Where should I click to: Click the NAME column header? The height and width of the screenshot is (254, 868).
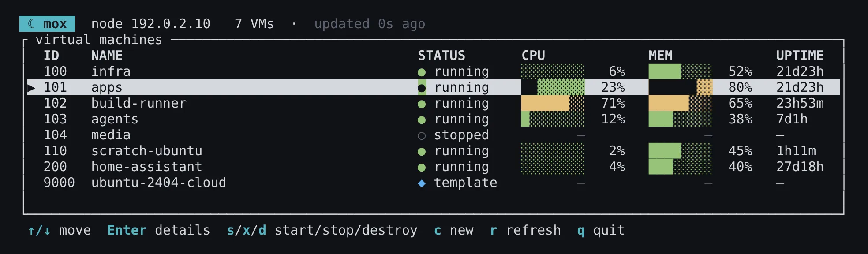click(x=107, y=56)
